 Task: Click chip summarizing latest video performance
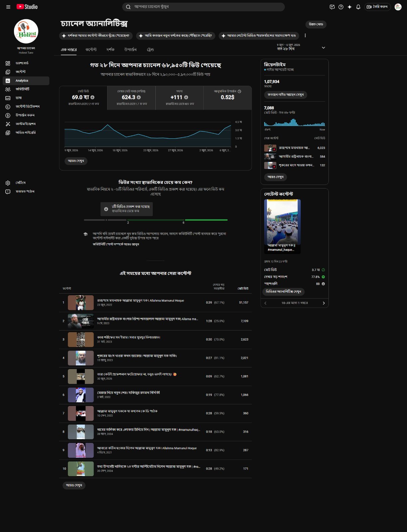point(259,36)
